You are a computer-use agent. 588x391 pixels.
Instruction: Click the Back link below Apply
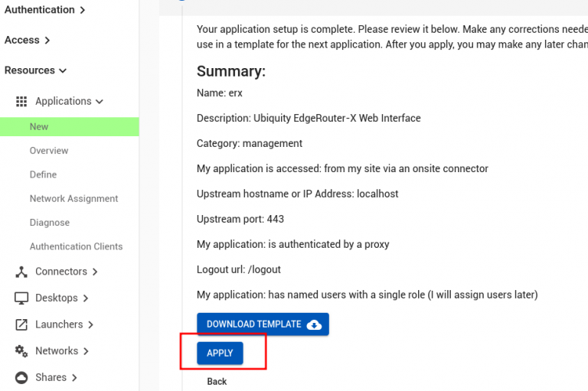click(217, 381)
